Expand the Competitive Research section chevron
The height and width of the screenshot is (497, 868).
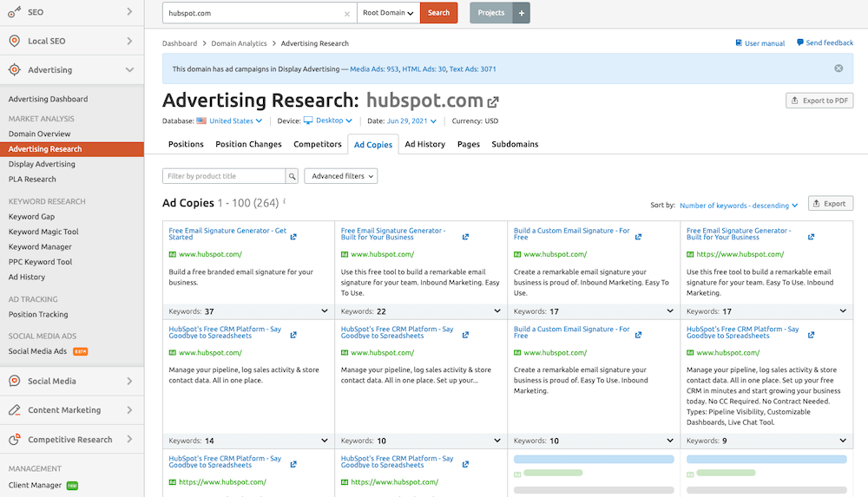click(x=129, y=439)
